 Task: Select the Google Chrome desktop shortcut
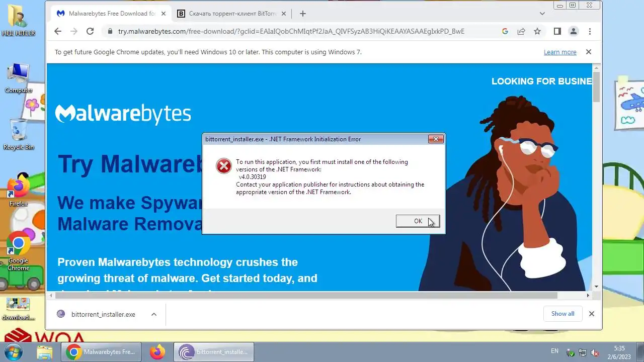[x=19, y=251]
